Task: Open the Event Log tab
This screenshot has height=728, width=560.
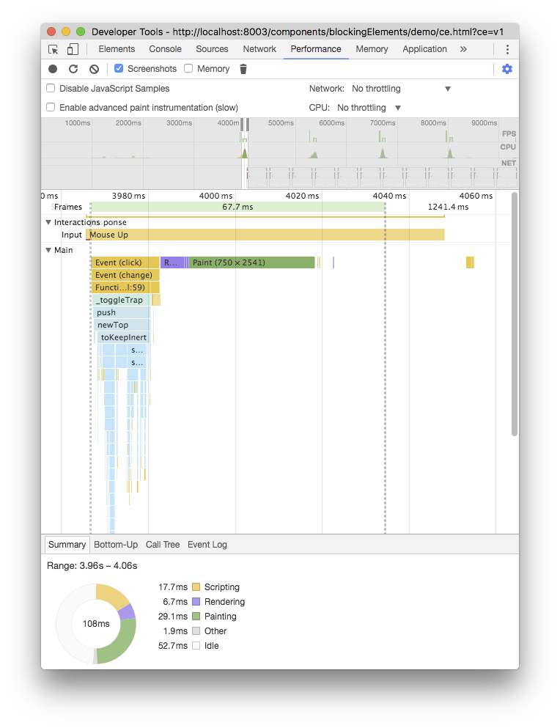Action: point(207,545)
